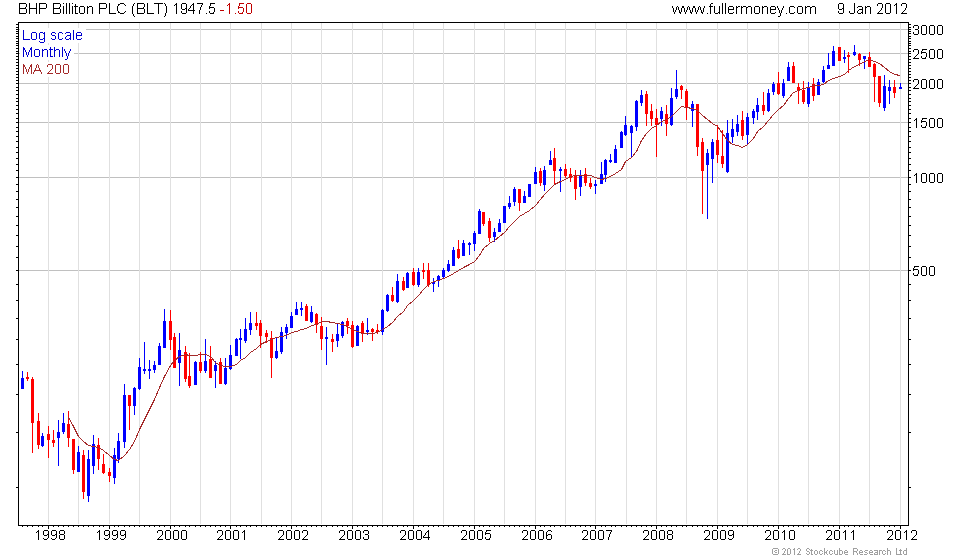Screen dimensions: 960x560
Task: Click the 2000 price axis label
Action: tap(928, 84)
